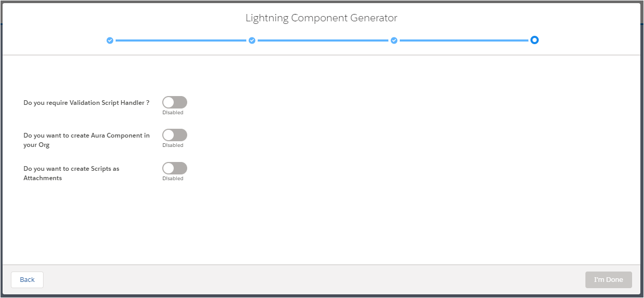Image resolution: width=644 pixels, height=298 pixels.
Task: Click the Lightning Component Generator title
Action: point(321,18)
